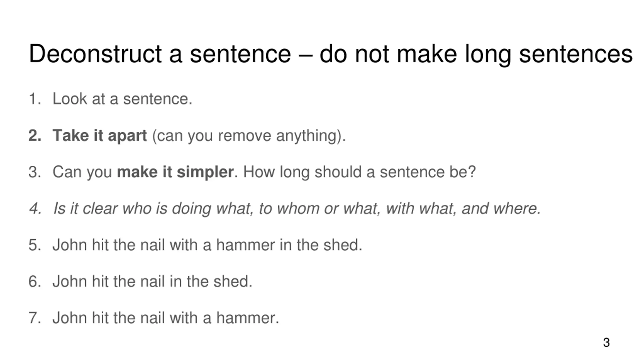Viewport: 644px width, 362px height.
Task: Click list number 7 marker
Action: click(35, 318)
